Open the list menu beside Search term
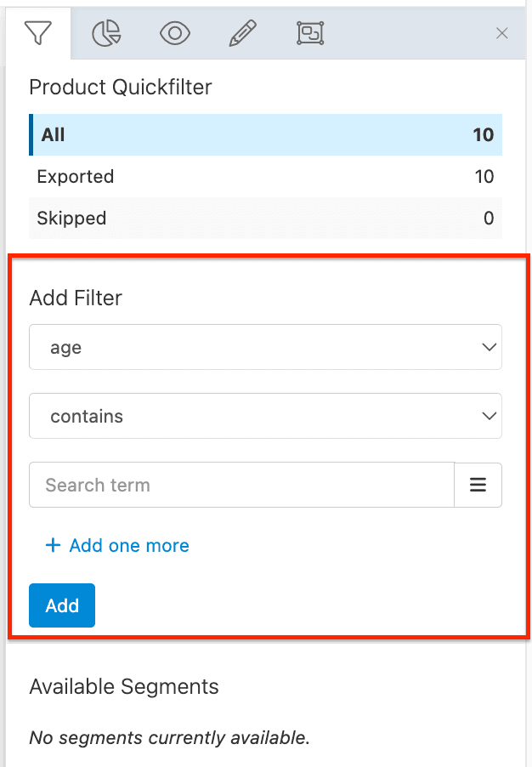Image resolution: width=532 pixels, height=767 pixels. (478, 485)
